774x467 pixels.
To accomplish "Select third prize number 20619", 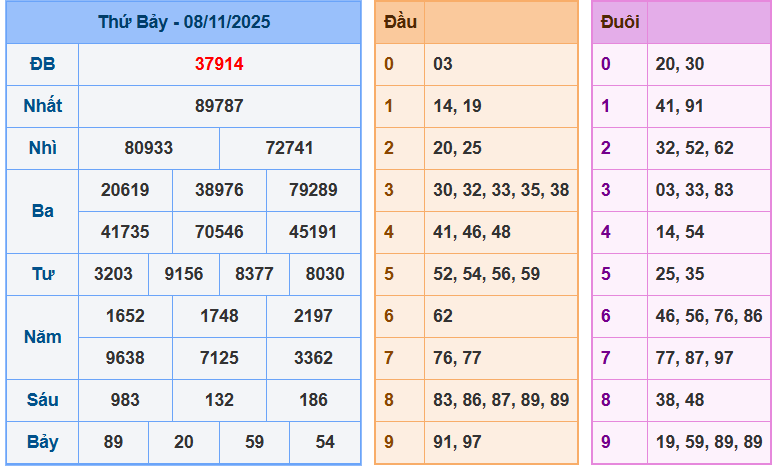I will [125, 190].
